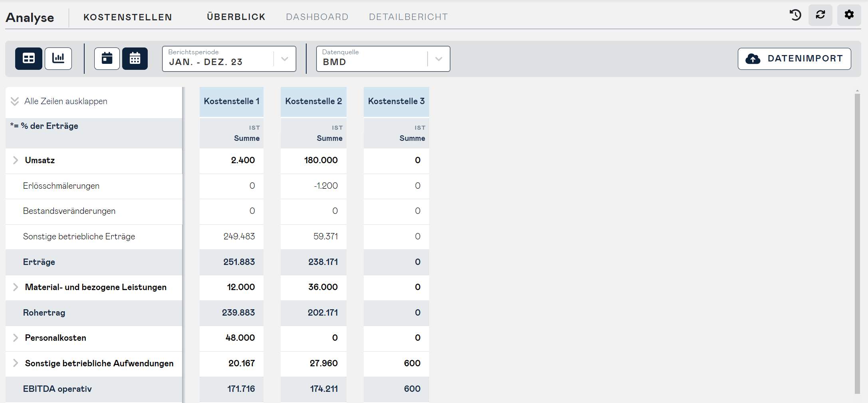Click the Erlösschmälerungen row label
The image size is (868, 403).
click(x=61, y=186)
